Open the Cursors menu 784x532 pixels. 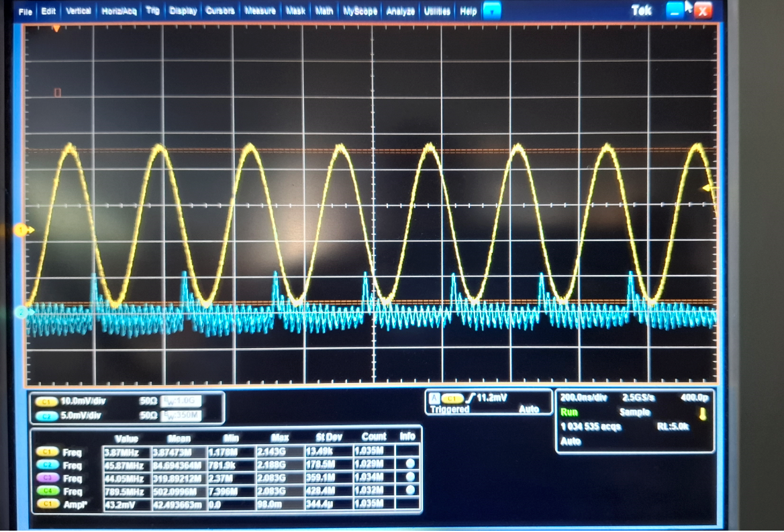click(220, 11)
